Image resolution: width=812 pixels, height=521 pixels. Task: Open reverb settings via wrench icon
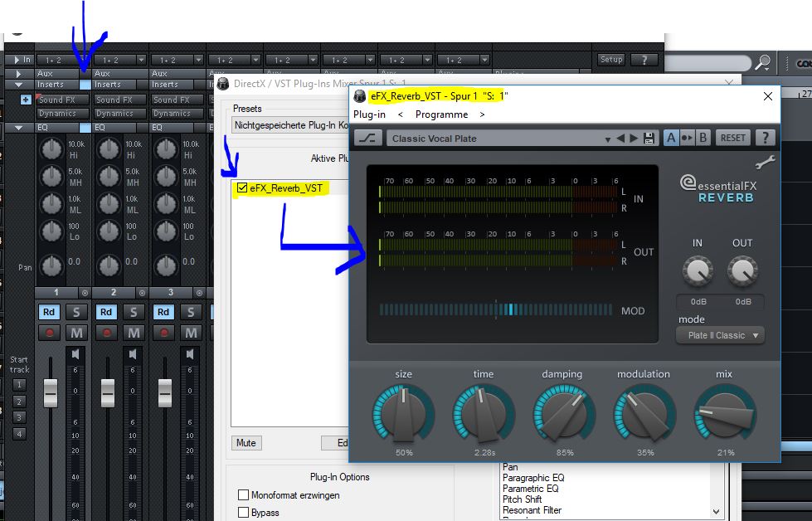pos(765,163)
